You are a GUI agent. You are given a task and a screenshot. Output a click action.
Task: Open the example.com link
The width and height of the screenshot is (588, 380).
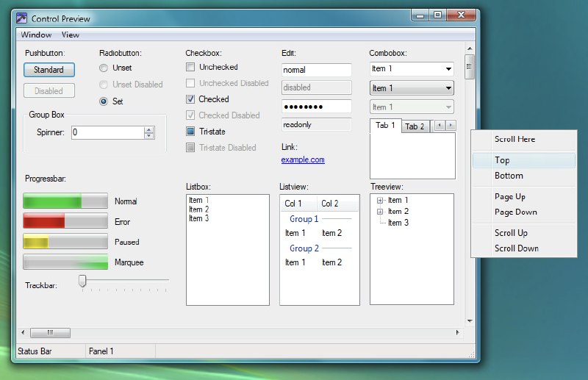pyautogui.click(x=302, y=159)
